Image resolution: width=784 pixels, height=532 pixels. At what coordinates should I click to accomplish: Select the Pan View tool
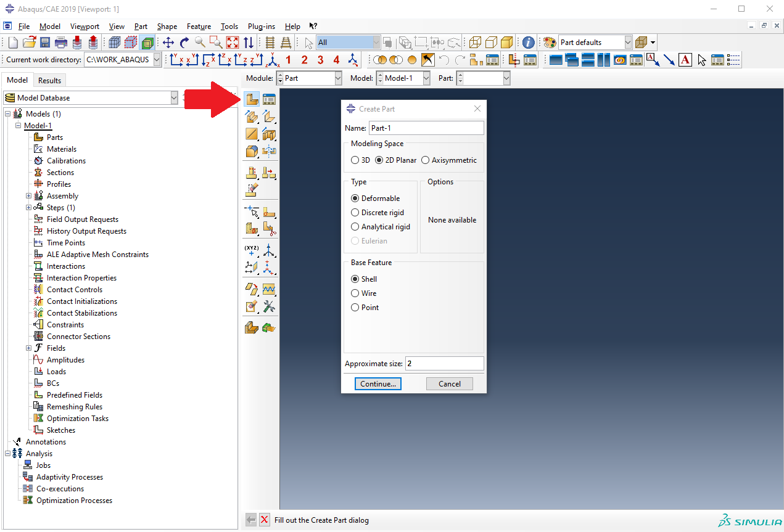click(x=168, y=43)
